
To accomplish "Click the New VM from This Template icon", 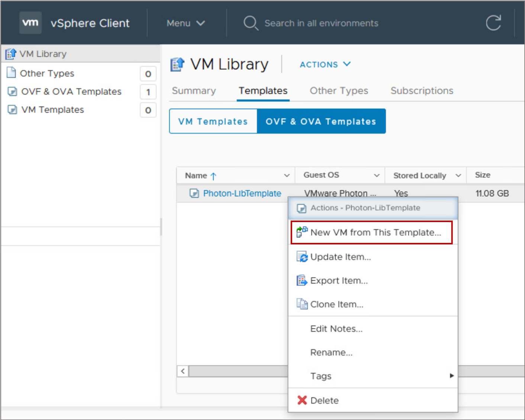I will (x=302, y=232).
